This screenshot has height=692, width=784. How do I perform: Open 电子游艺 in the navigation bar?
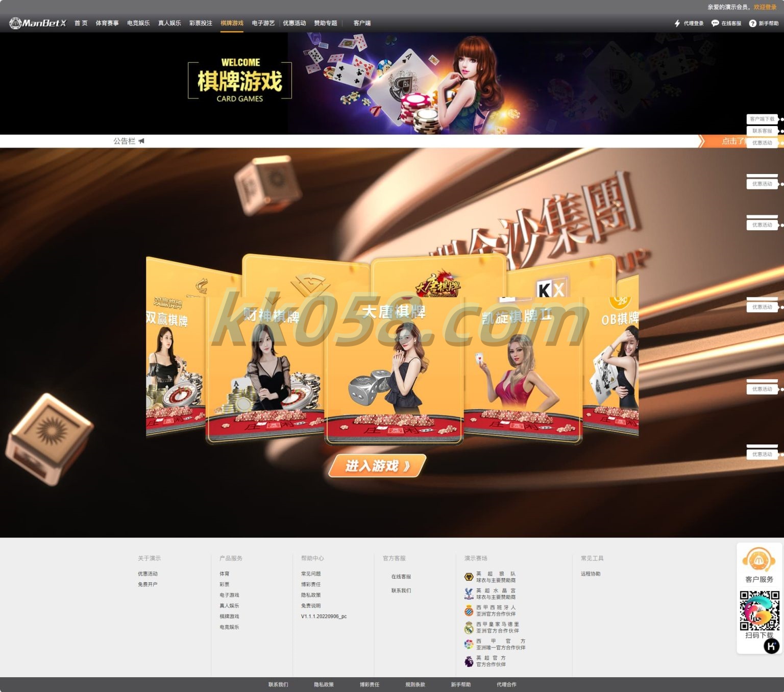click(263, 23)
